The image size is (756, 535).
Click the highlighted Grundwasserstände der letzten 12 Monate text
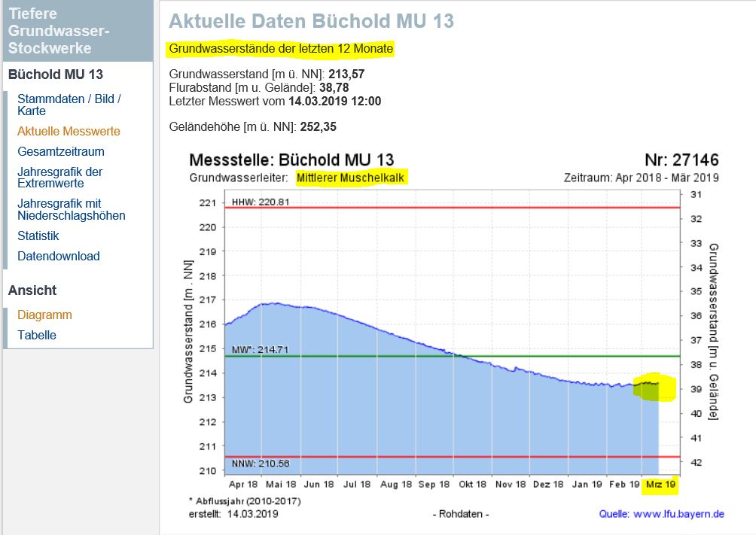tap(281, 49)
